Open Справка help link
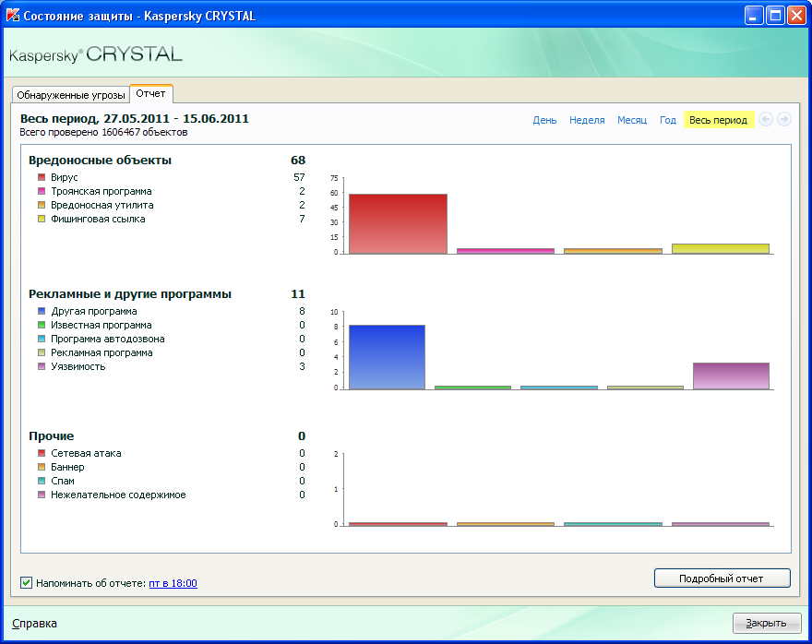 tap(34, 624)
